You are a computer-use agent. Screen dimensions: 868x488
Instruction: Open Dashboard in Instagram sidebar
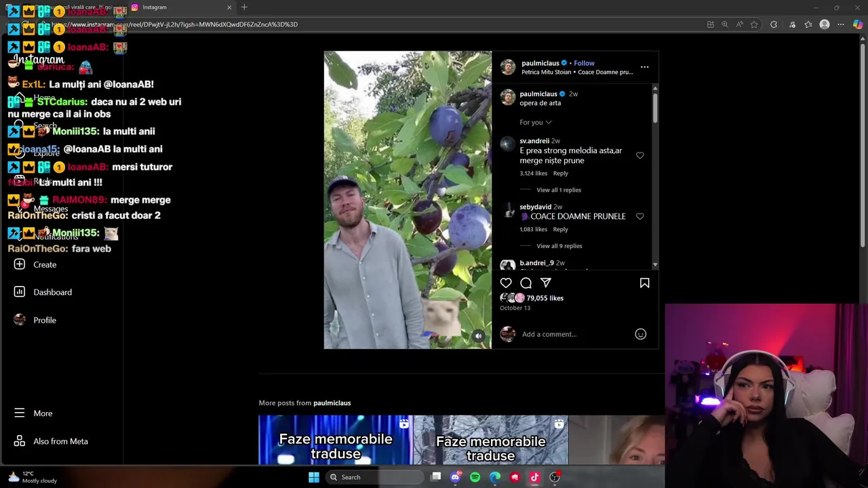(52, 292)
